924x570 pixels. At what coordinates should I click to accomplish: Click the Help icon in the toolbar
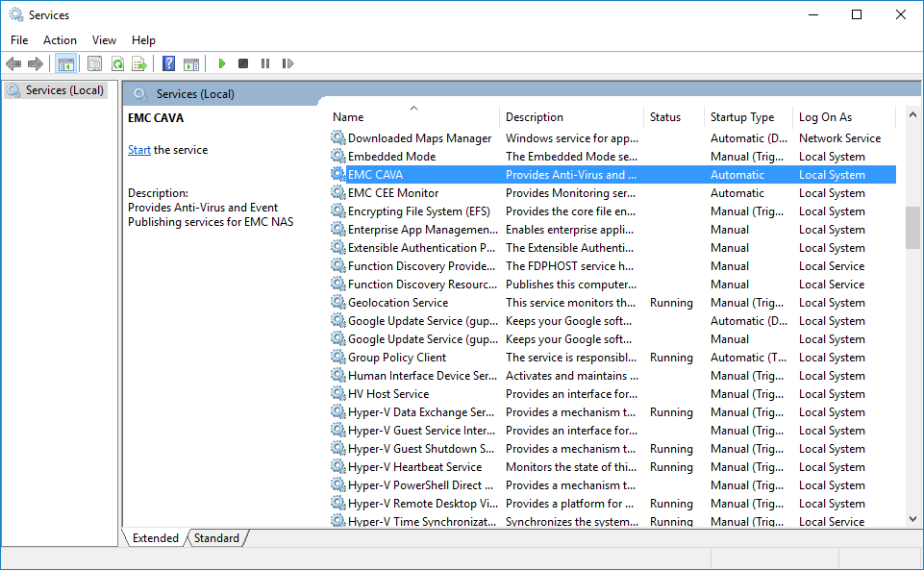[167, 63]
